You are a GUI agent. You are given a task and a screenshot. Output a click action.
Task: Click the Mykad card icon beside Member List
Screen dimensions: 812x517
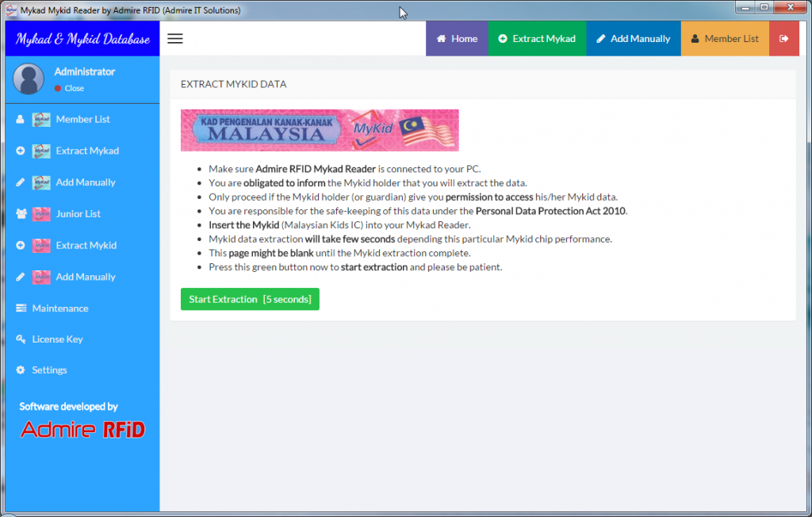[41, 120]
